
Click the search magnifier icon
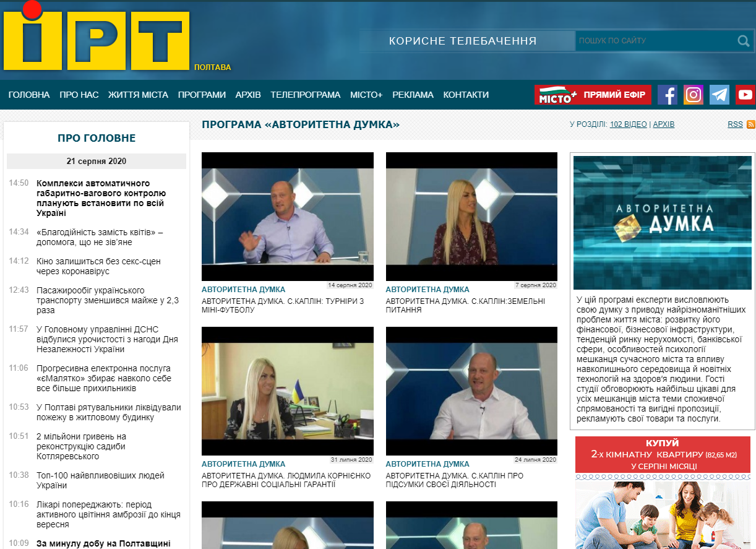click(743, 41)
